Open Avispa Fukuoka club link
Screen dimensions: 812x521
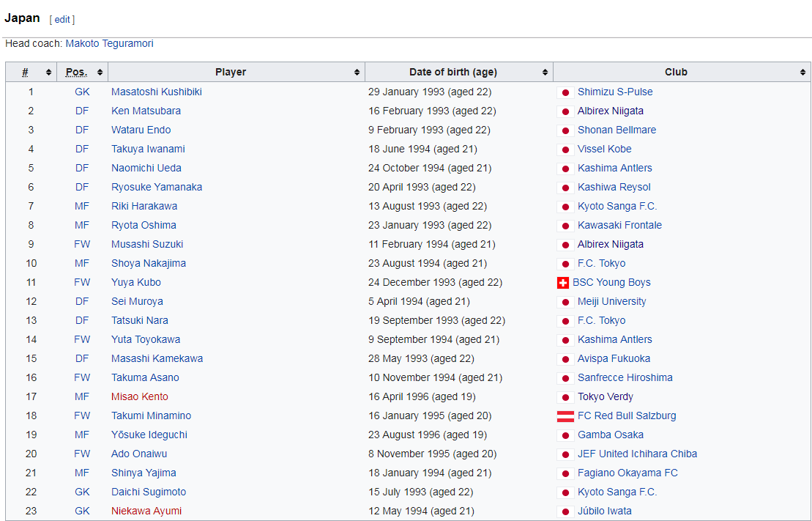pos(614,359)
